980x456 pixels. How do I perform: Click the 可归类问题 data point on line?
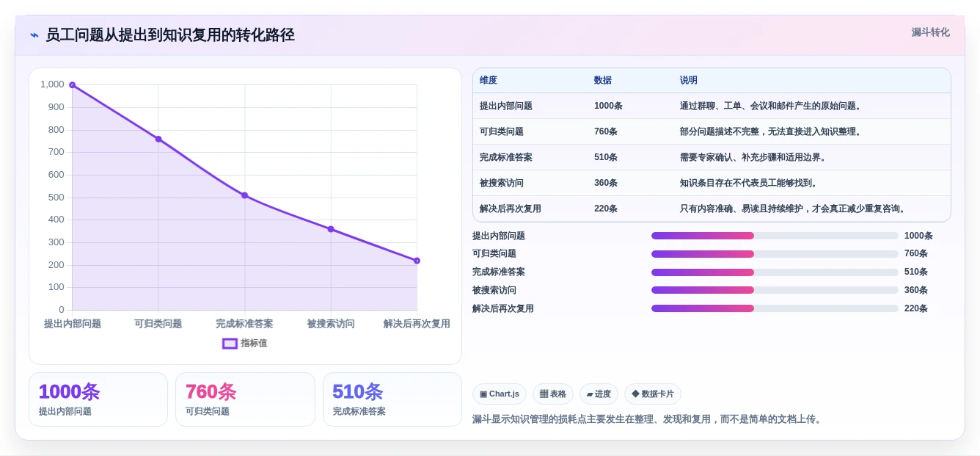(158, 139)
